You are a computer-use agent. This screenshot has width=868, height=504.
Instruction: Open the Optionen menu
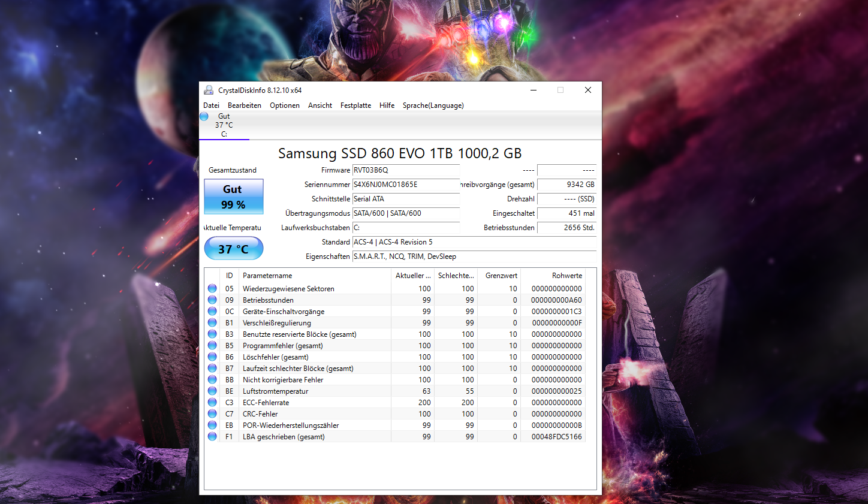tap(285, 105)
